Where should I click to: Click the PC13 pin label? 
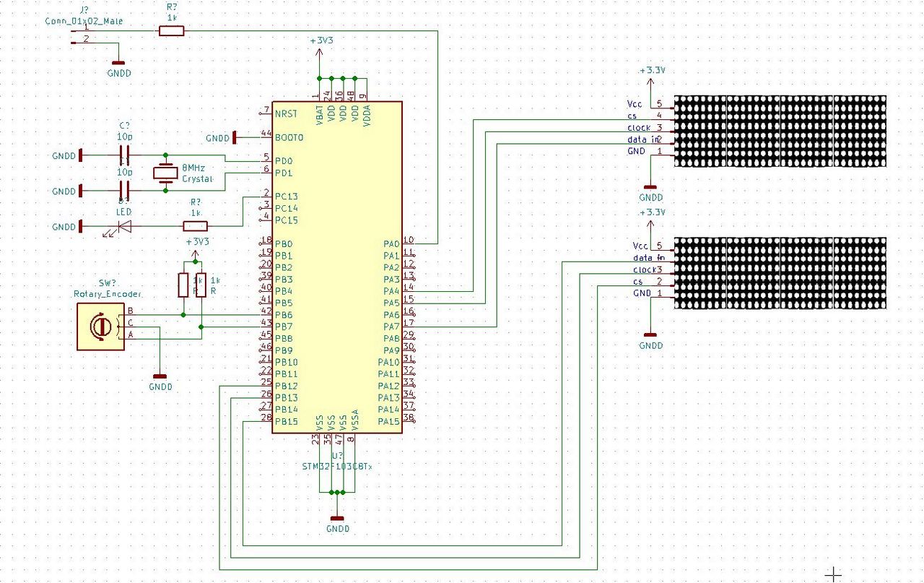pyautogui.click(x=286, y=196)
